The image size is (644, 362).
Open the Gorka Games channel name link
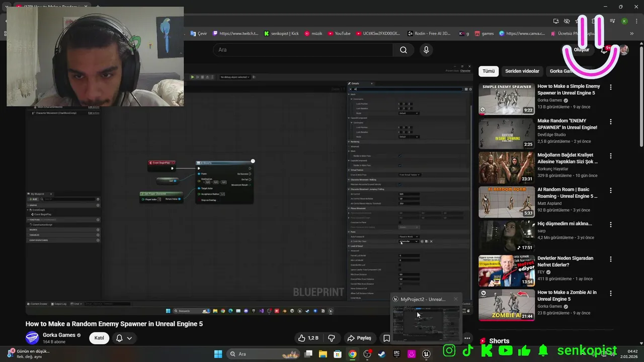coord(59,335)
